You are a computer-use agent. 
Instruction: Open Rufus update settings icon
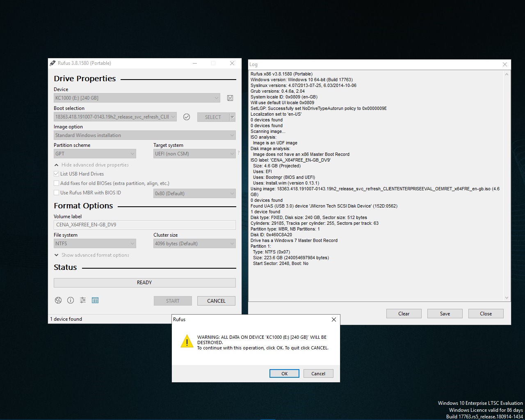click(82, 300)
